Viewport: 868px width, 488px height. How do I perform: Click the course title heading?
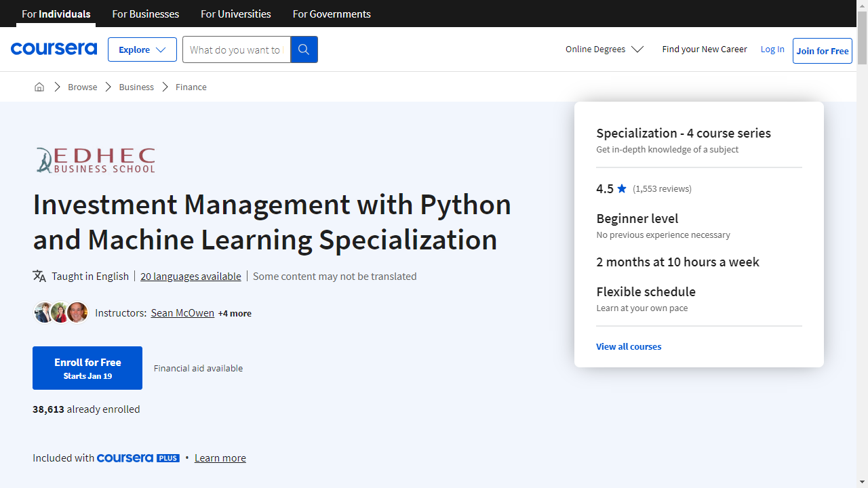point(272,222)
